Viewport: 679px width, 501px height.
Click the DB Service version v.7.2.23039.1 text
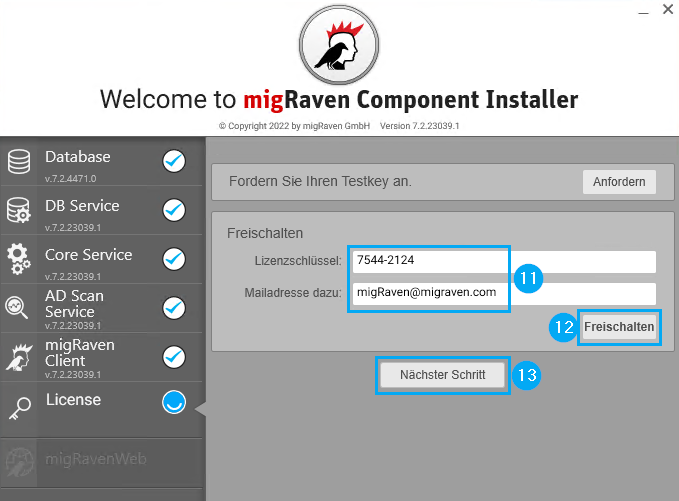coord(73,227)
